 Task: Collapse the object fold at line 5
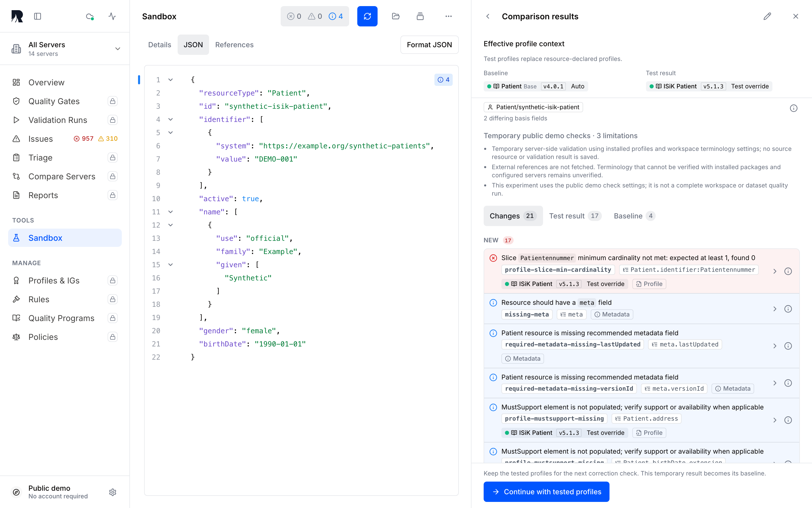coord(171,132)
